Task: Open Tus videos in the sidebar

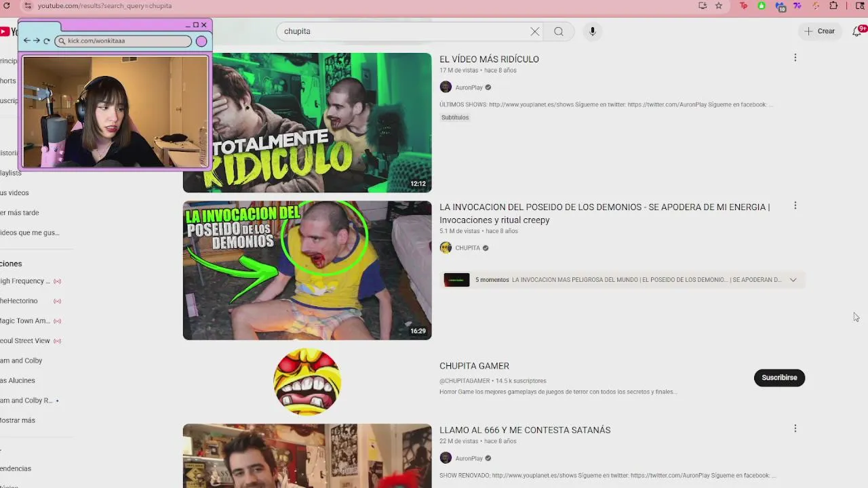Action: (x=14, y=192)
